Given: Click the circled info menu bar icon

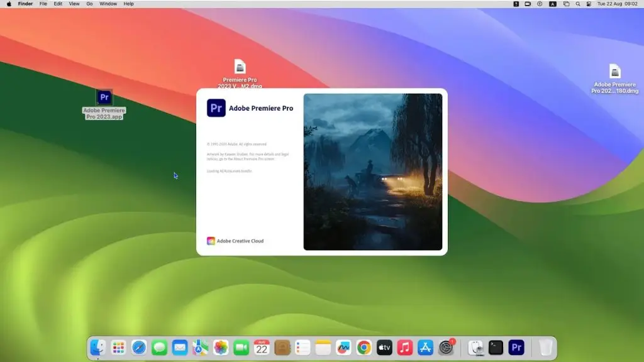Looking at the screenshot, I should click(x=540, y=4).
